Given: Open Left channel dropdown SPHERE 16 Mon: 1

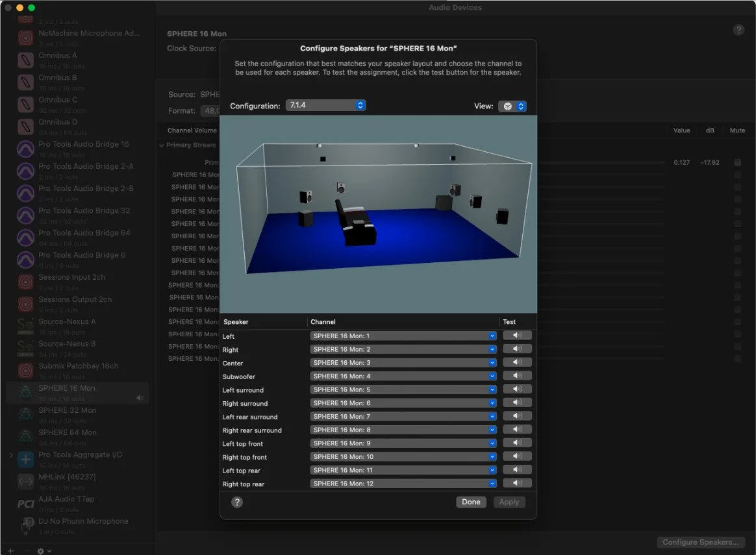Looking at the screenshot, I should [x=403, y=336].
